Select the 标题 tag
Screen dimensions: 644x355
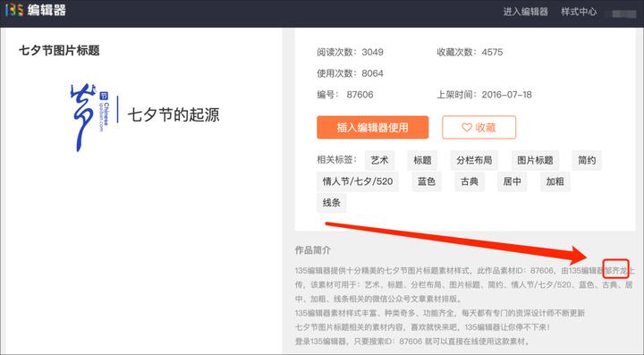[x=422, y=160]
